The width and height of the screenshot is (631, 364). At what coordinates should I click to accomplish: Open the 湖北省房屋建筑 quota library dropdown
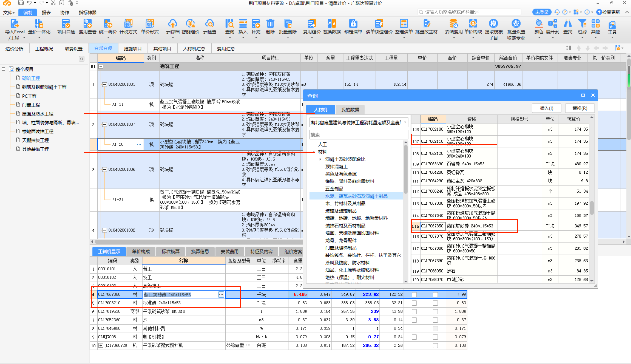[405, 122]
